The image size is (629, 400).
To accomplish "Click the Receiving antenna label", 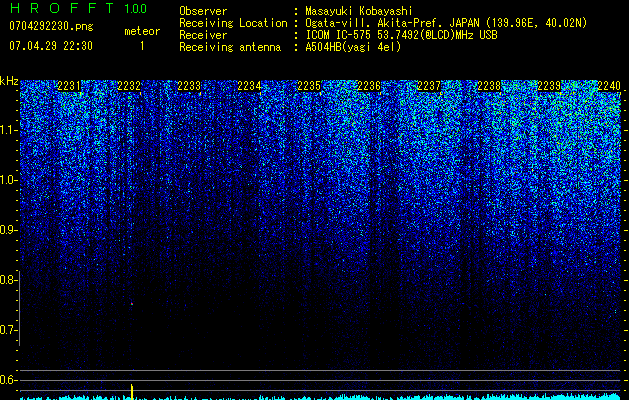I will coord(230,47).
